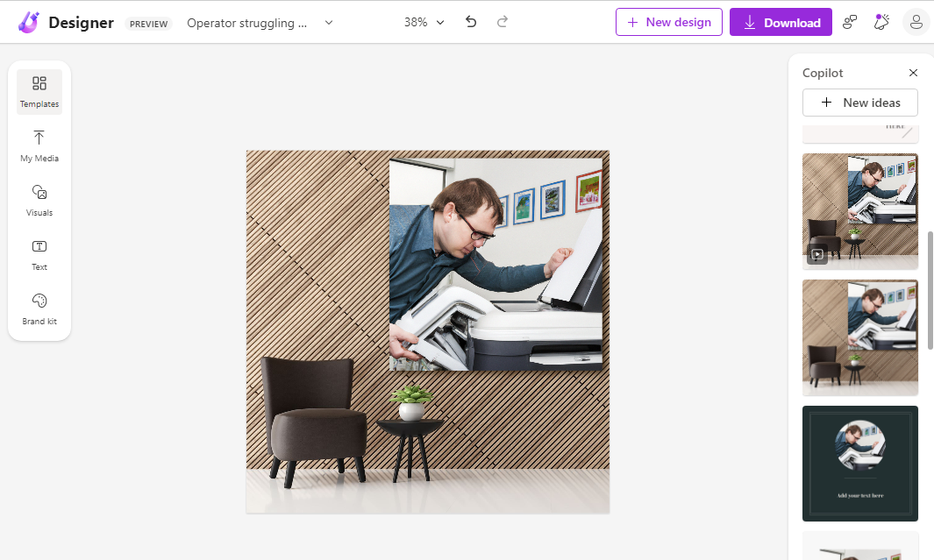Open the user account profile
This screenshot has width=934, height=560.
point(916,23)
